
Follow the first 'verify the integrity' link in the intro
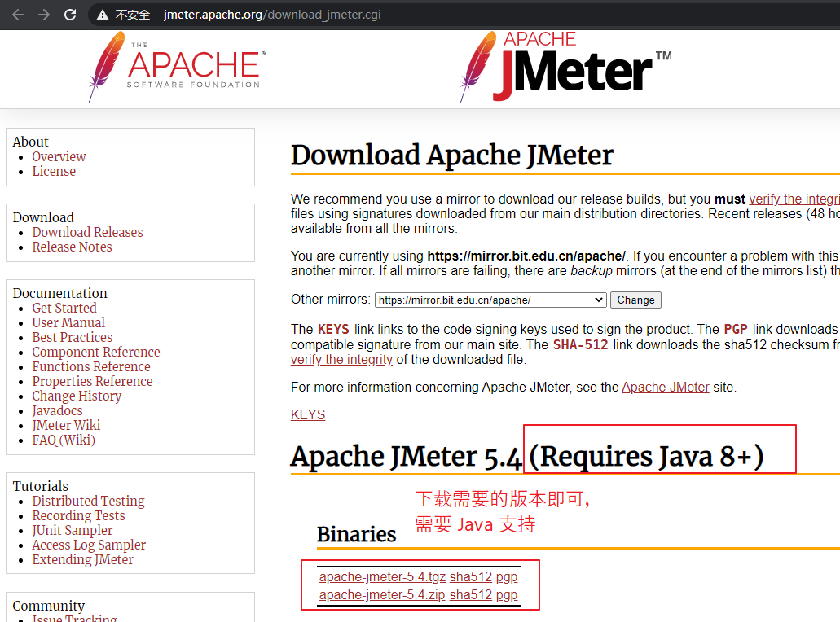[794, 199]
